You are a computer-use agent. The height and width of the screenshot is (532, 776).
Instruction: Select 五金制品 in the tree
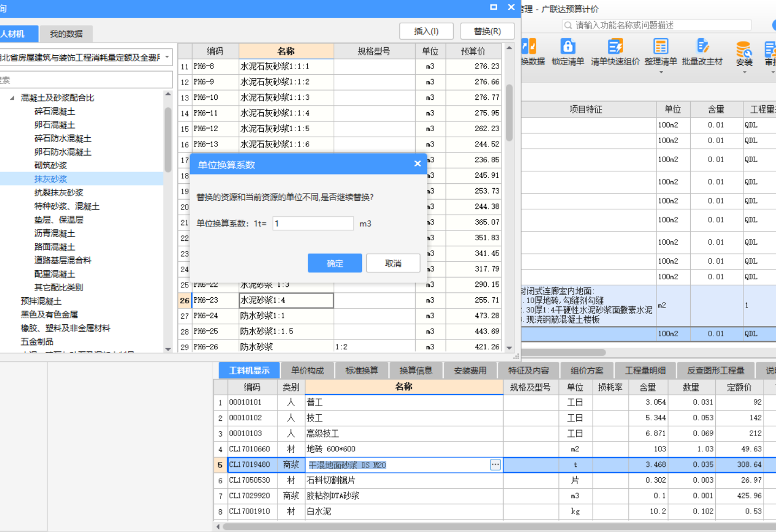coord(37,342)
